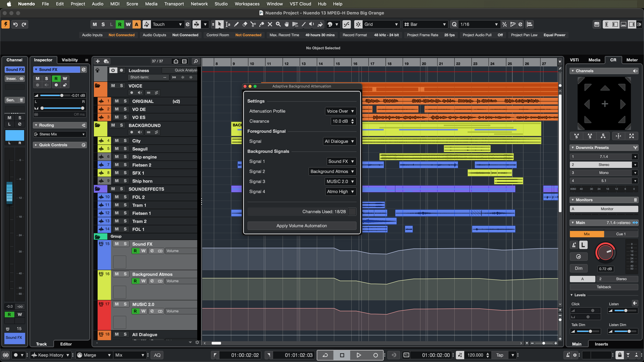Open the track search magnifier above the track list
The width and height of the screenshot is (644, 362).
tap(196, 61)
